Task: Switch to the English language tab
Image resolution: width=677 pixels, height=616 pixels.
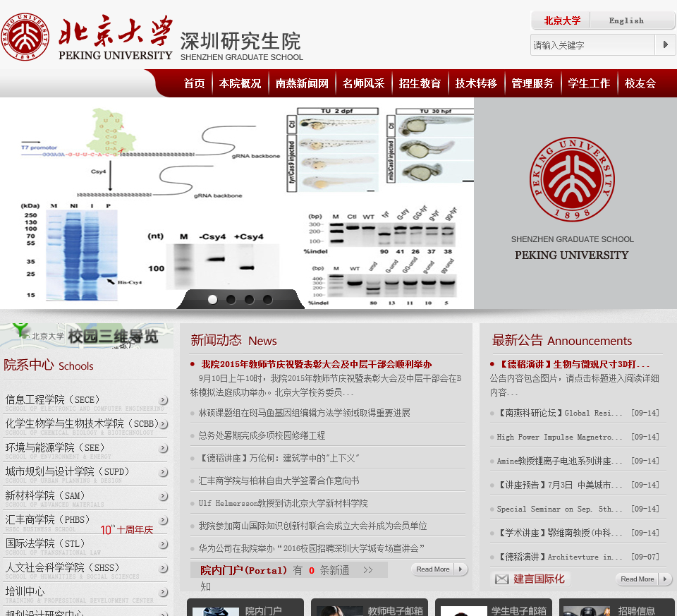Action: click(x=626, y=20)
